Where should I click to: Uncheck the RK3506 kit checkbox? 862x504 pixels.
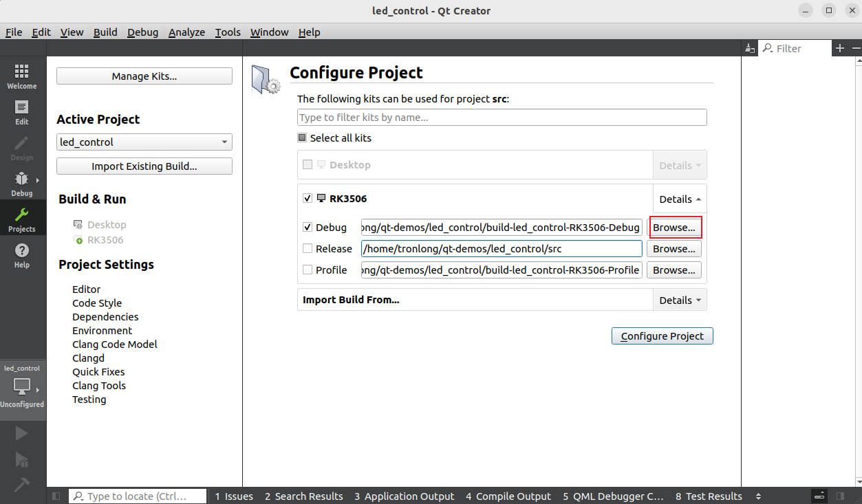click(x=308, y=199)
